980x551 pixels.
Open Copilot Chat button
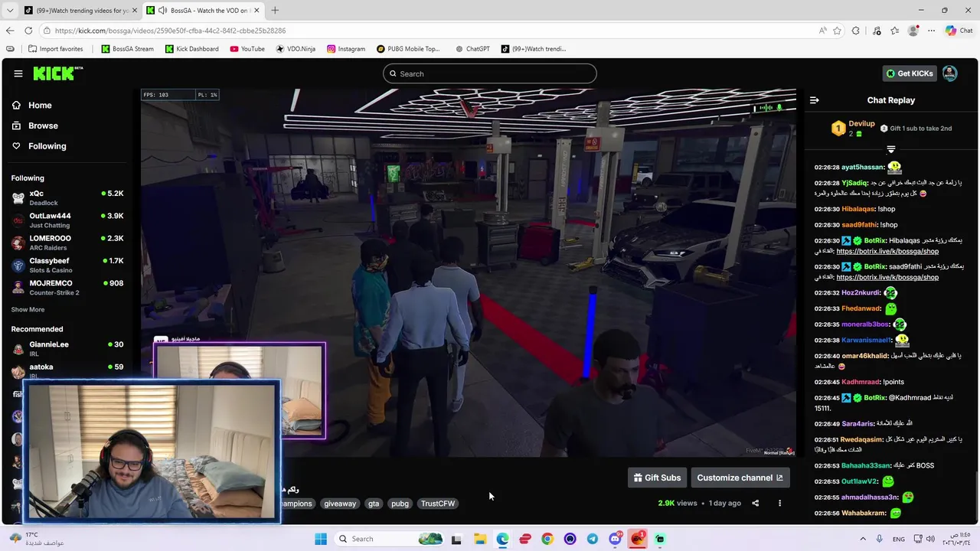959,31
